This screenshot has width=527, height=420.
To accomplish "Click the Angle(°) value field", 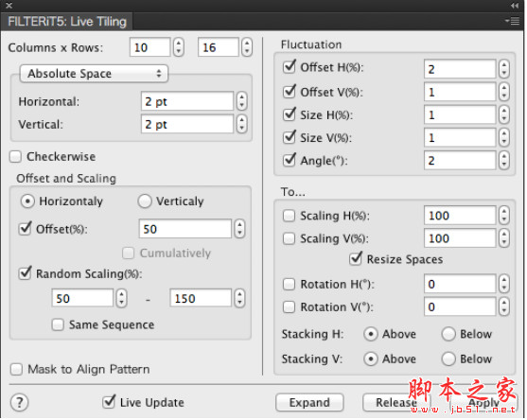I will click(x=460, y=160).
